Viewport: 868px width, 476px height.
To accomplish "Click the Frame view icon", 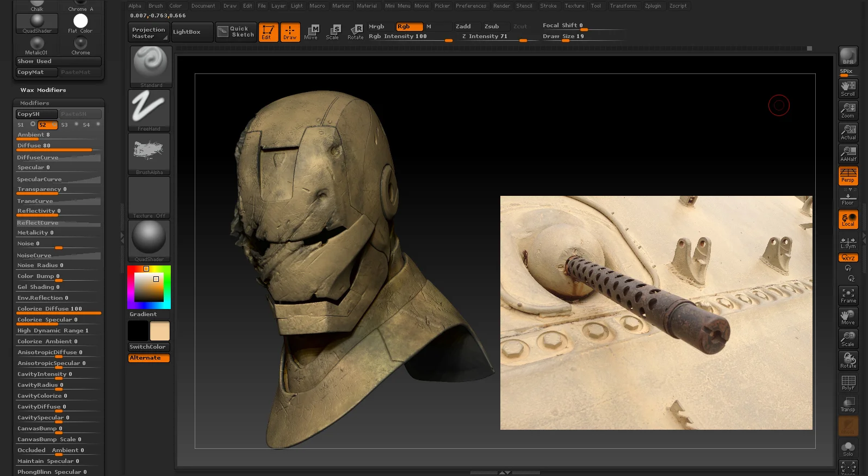I will pos(848,295).
